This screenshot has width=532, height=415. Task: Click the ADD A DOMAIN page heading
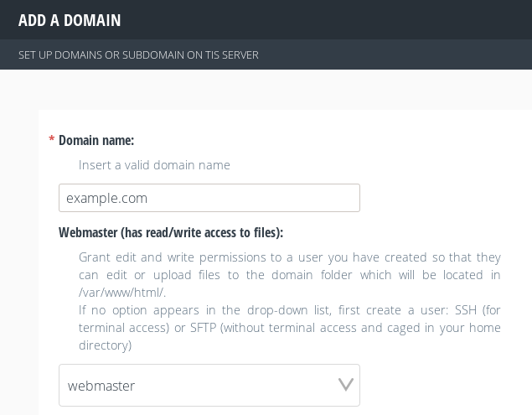click(70, 20)
